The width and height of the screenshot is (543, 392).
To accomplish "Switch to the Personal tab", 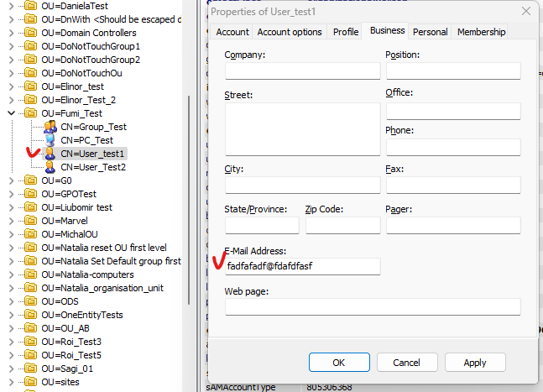I will tap(431, 32).
